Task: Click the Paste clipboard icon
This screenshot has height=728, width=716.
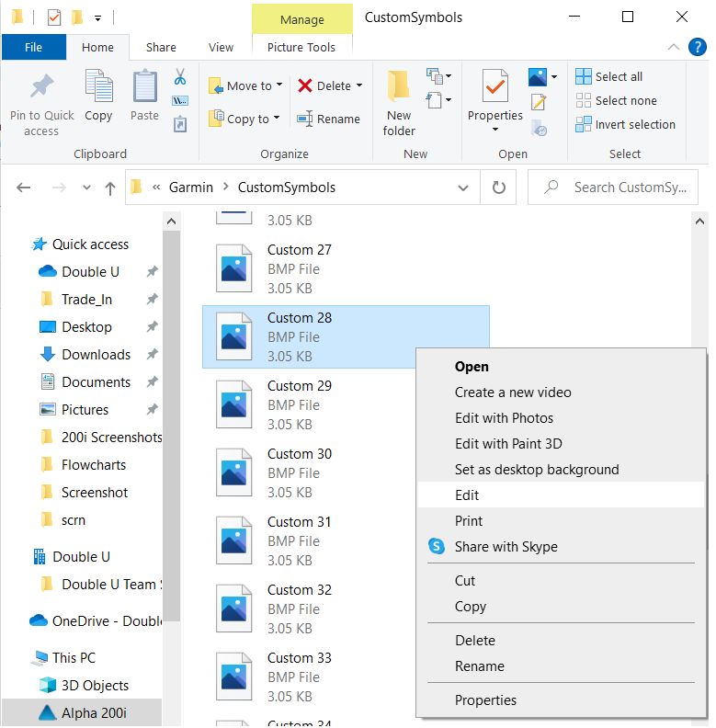Action: pyautogui.click(x=144, y=89)
